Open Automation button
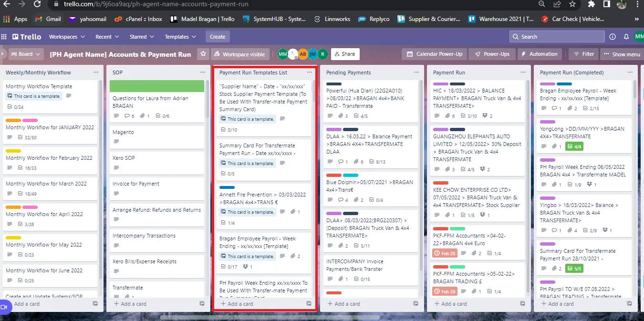 coord(539,54)
